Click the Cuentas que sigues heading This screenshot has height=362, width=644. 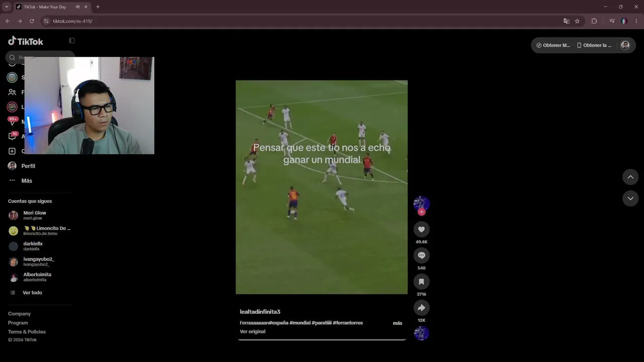point(30,201)
